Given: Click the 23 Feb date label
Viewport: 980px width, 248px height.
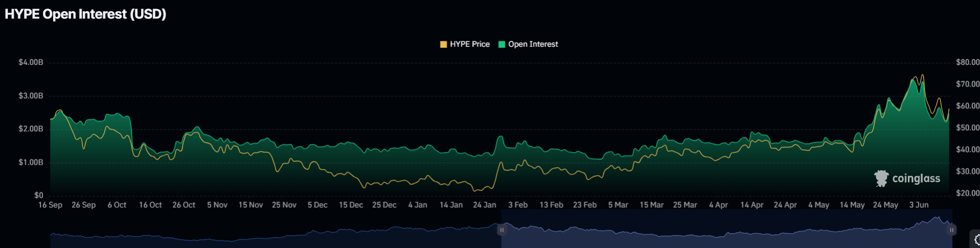Looking at the screenshot, I should (x=585, y=205).
